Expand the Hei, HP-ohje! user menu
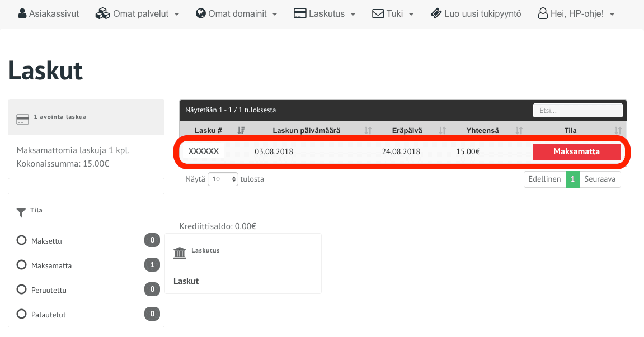Screen dimensions: 644x337 tap(576, 13)
